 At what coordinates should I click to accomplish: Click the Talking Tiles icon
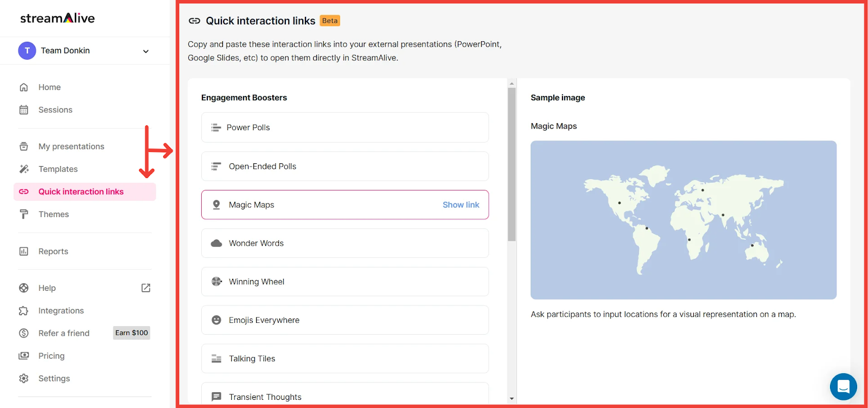216,359
